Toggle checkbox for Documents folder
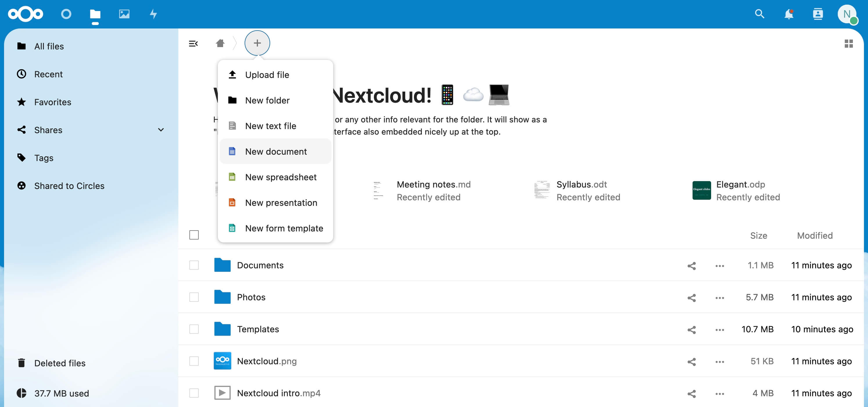The width and height of the screenshot is (868, 407). pyautogui.click(x=194, y=265)
